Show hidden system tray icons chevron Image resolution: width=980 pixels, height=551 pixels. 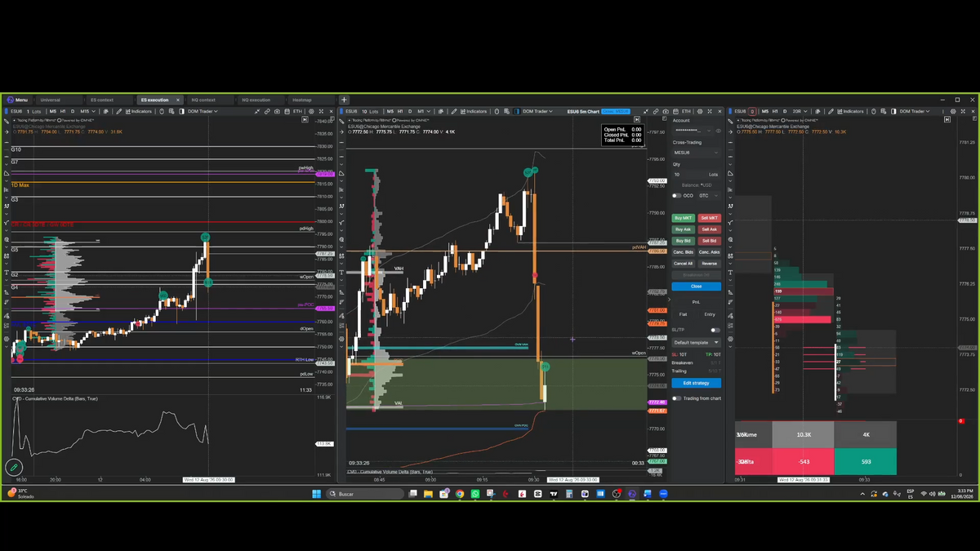coord(863,494)
